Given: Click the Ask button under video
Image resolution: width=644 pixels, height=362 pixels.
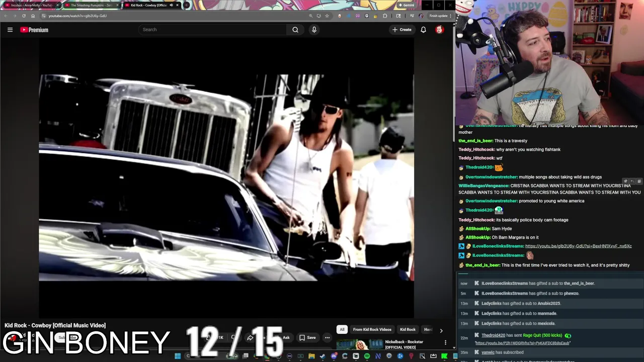Looking at the screenshot, I should coord(285,337).
